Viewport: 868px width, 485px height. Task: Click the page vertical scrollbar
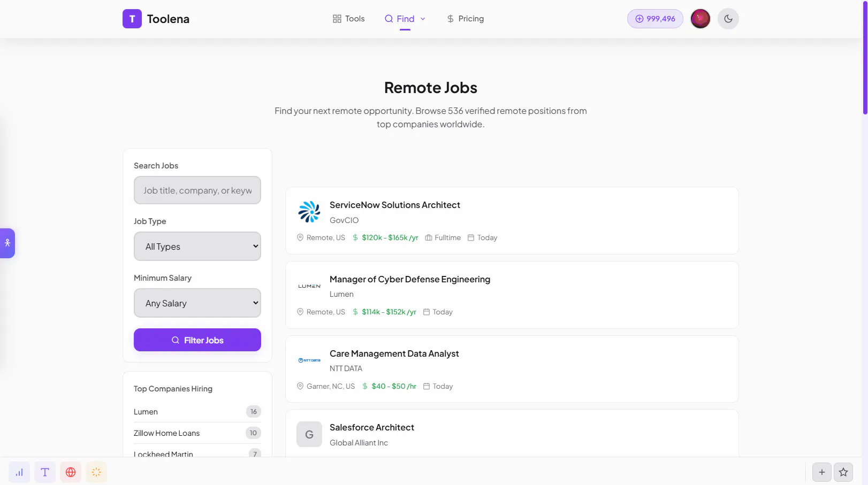[x=865, y=57]
